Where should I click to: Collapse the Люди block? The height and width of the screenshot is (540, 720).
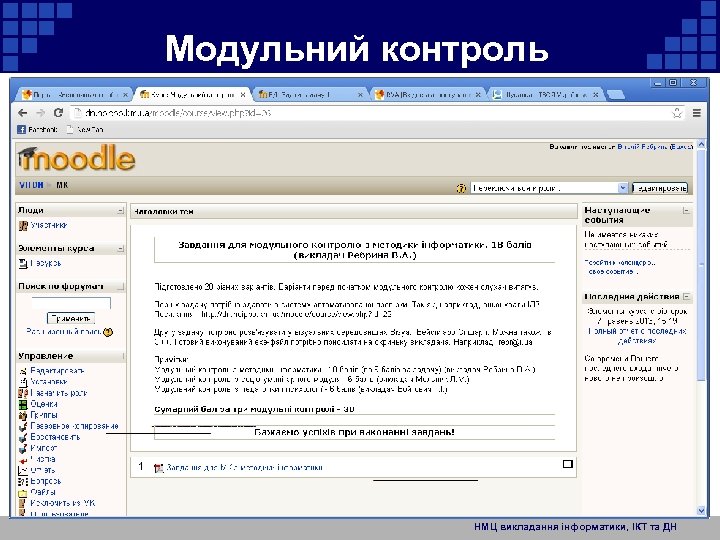point(120,211)
